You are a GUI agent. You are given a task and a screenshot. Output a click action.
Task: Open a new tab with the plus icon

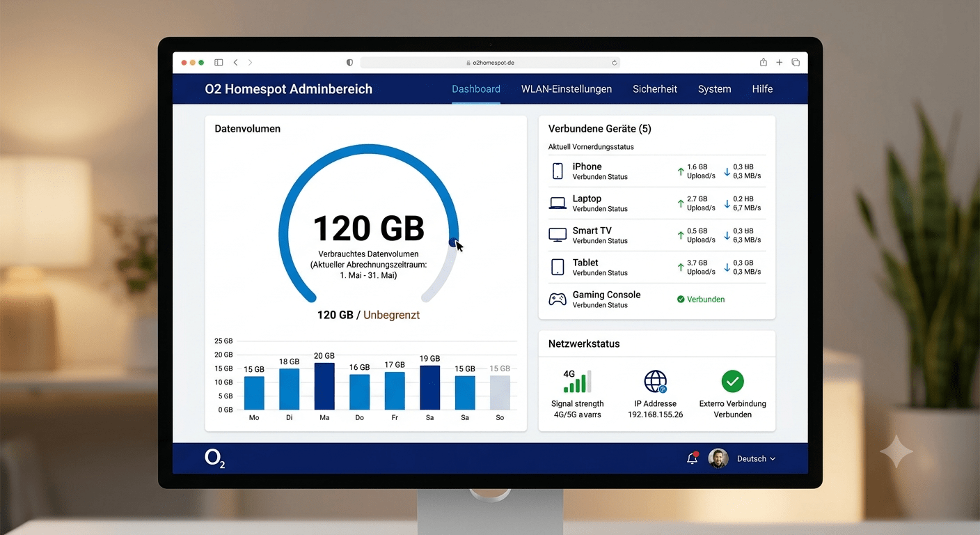[x=780, y=63]
